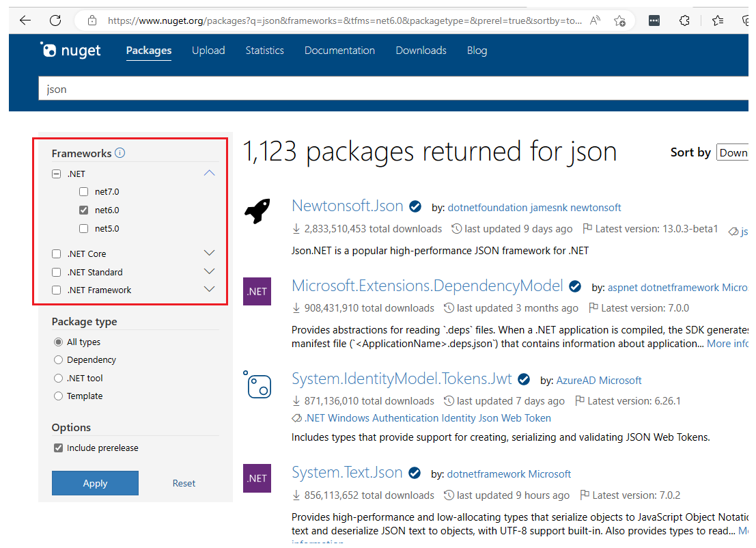Screen dimensions: 756x548
Task: Open the read aloud icon in address bar
Action: click(595, 20)
